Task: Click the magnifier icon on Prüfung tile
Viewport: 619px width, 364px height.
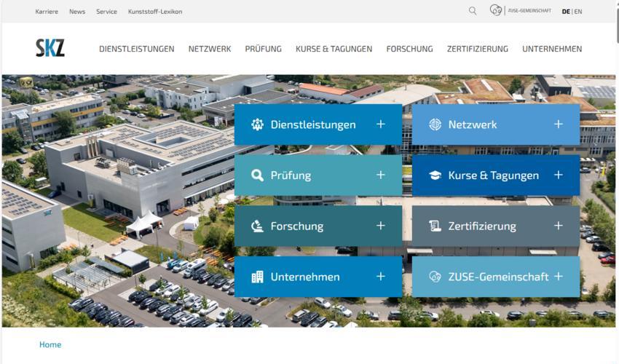Action: pos(257,175)
